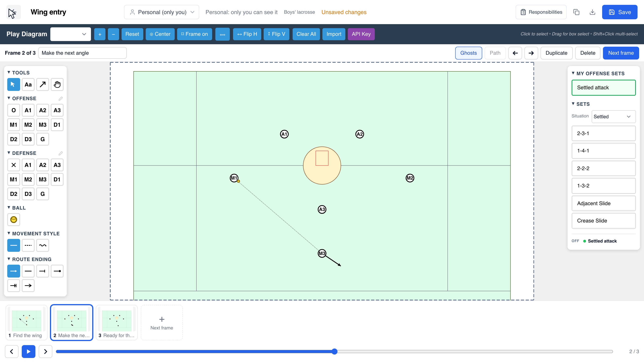Edit offense labels with pencil icon
Screen dimensions: 644x362
(x=61, y=98)
